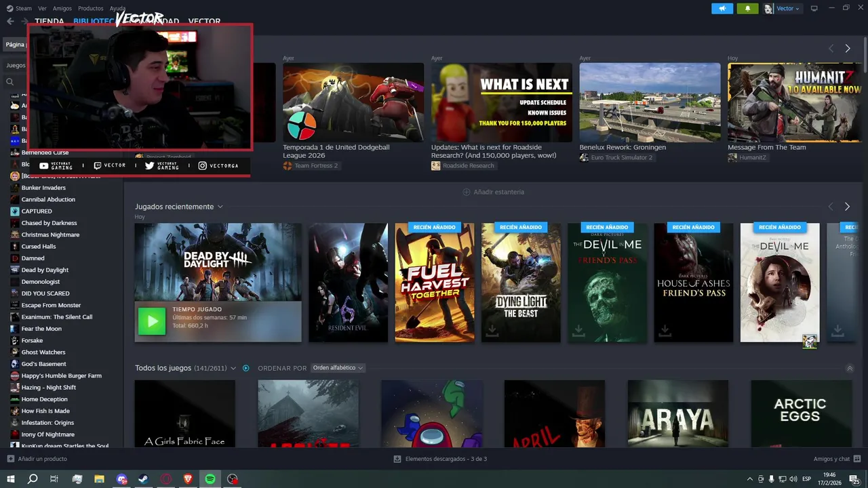The height and width of the screenshot is (488, 868).
Task: Click the downloads icon in the bottom bar
Action: coord(397,459)
